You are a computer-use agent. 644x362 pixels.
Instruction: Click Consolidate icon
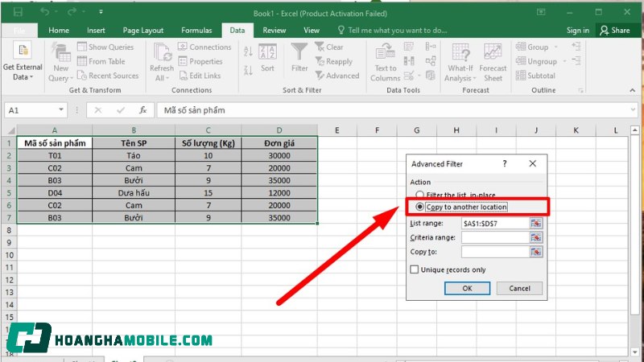(x=430, y=47)
